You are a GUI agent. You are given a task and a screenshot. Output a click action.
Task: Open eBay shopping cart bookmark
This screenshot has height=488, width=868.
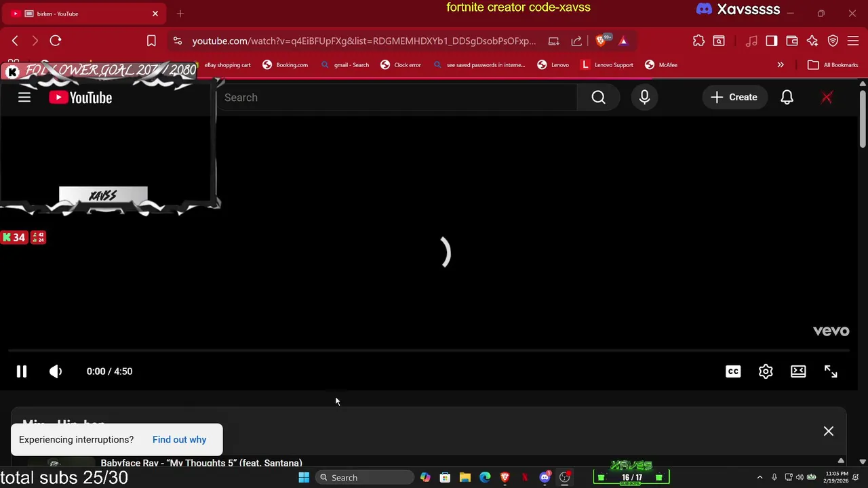click(x=226, y=65)
